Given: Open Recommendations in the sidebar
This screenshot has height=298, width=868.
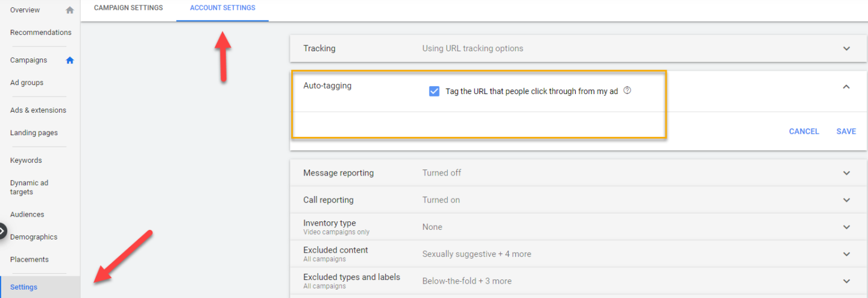Looking at the screenshot, I should tap(40, 33).
